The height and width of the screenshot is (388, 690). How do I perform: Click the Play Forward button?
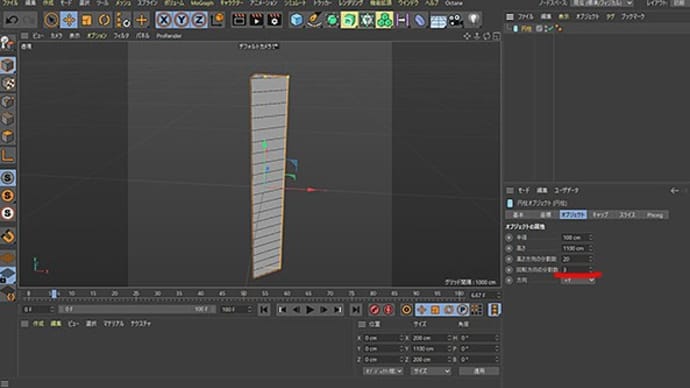(x=310, y=310)
